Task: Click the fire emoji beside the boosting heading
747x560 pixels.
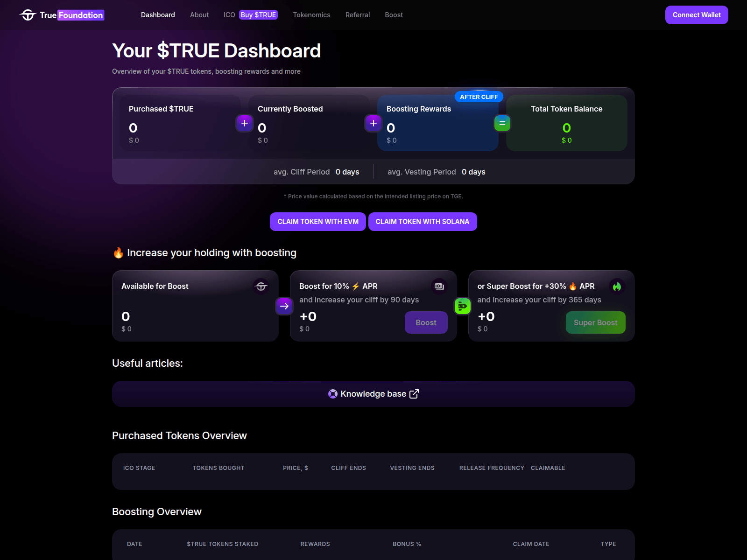Action: (x=118, y=253)
